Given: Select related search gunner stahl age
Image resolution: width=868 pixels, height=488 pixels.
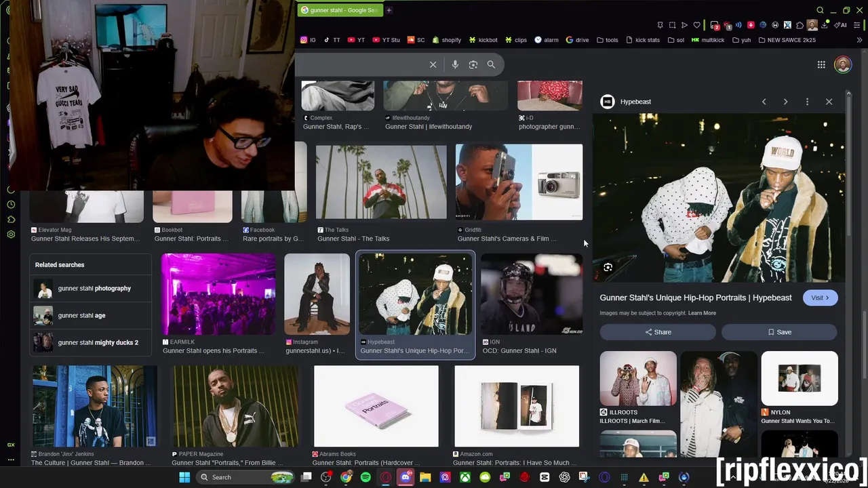Looking at the screenshot, I should [x=91, y=316].
